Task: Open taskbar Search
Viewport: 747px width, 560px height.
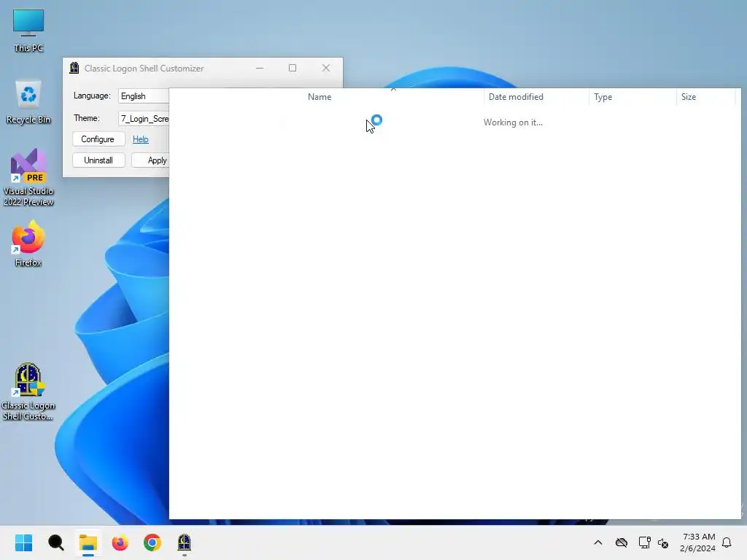Action: coord(55,542)
